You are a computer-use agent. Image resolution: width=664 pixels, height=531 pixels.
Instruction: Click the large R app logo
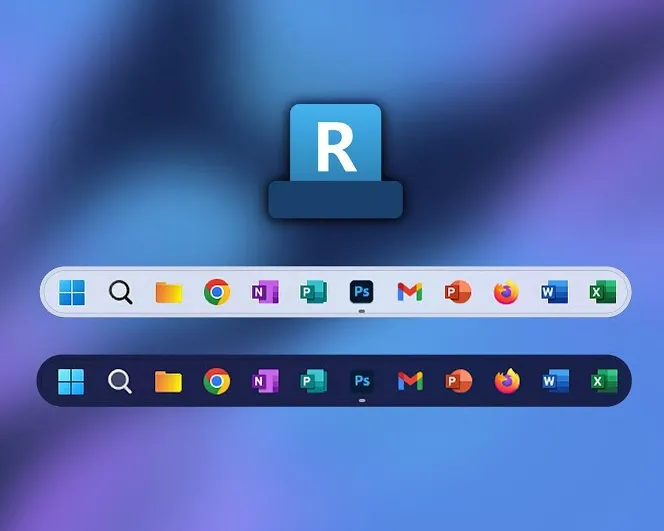tap(335, 161)
